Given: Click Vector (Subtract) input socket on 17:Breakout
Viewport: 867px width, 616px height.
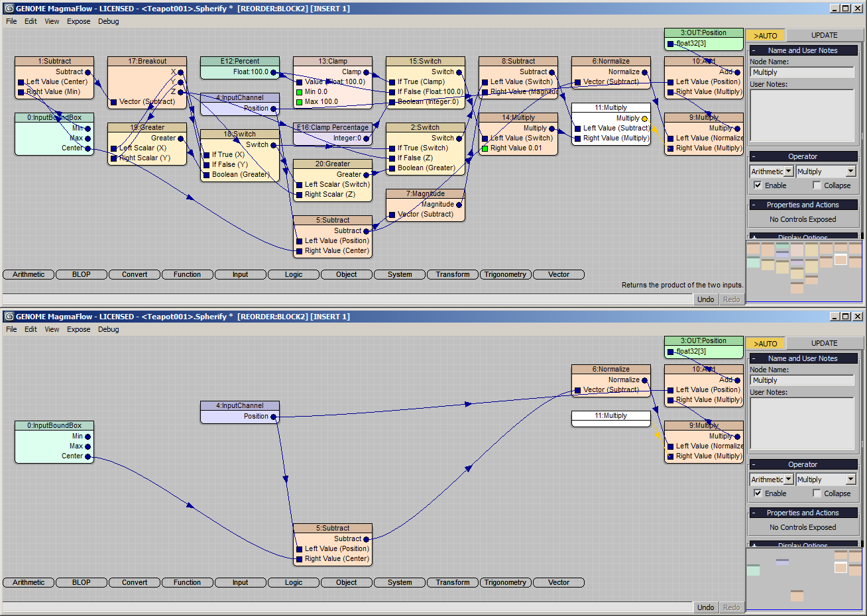Looking at the screenshot, I should [x=113, y=102].
